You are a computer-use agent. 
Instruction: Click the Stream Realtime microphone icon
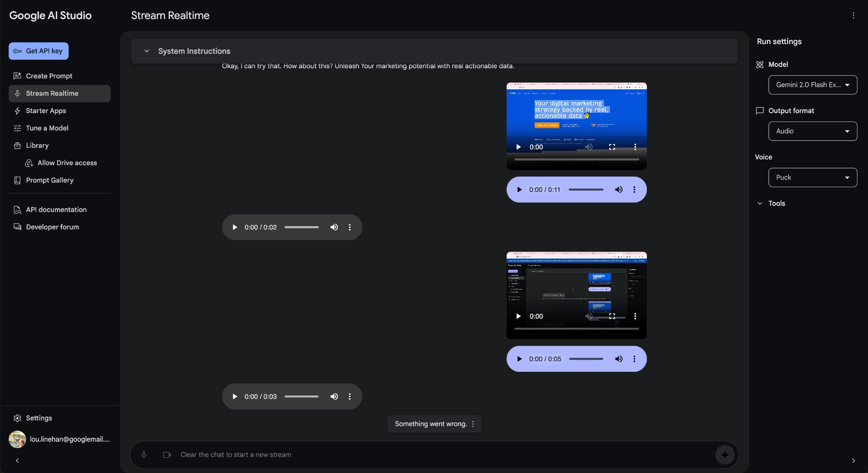[143, 454]
